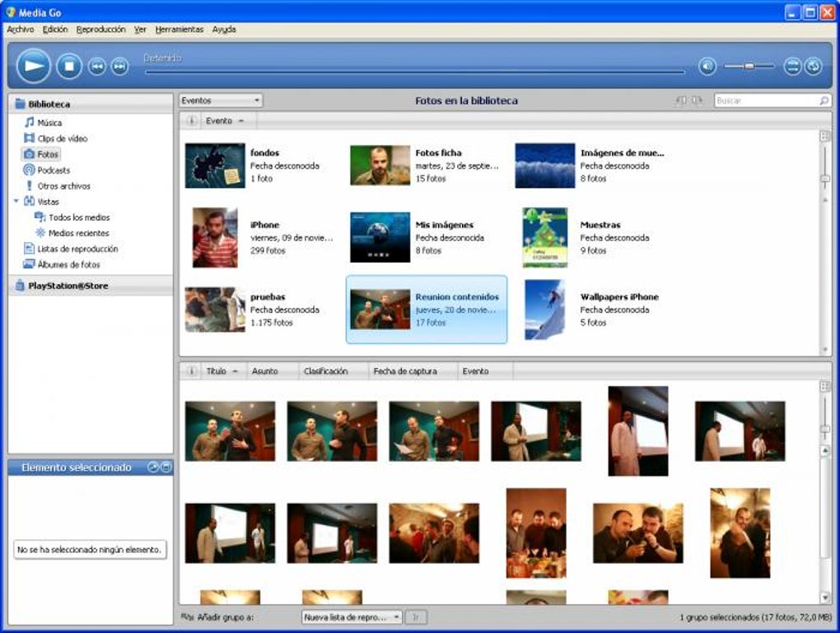Open the Ver menu
Image resolution: width=840 pixels, height=633 pixels.
pos(140,30)
